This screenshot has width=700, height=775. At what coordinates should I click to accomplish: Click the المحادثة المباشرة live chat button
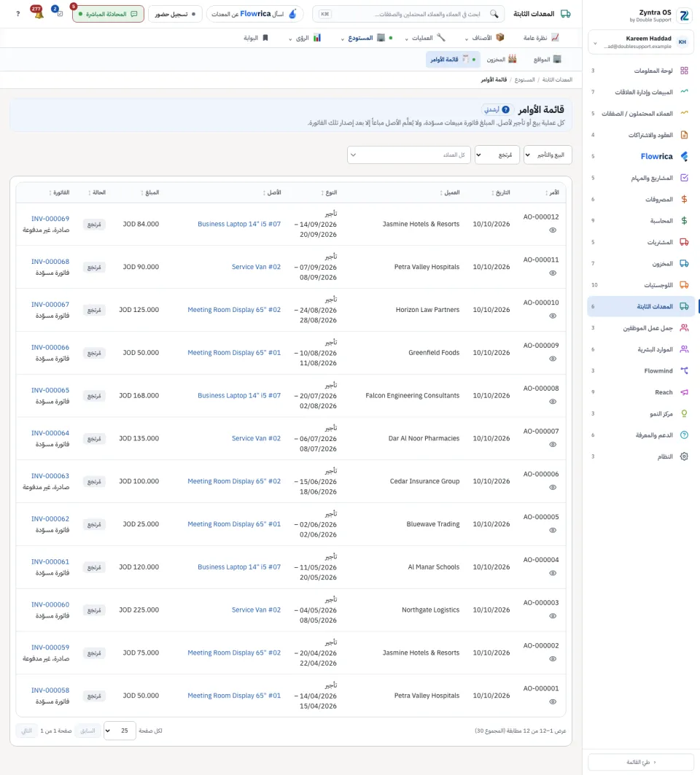pos(108,14)
